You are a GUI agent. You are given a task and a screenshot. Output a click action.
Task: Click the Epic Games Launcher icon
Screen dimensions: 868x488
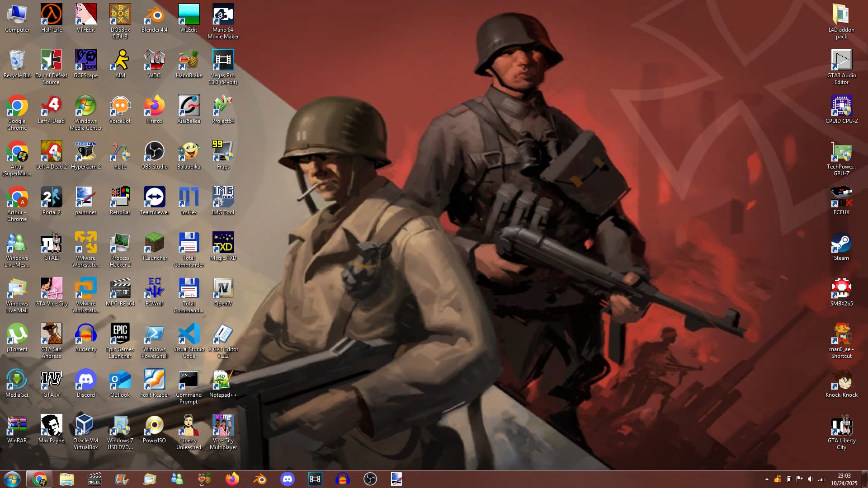[x=120, y=334]
